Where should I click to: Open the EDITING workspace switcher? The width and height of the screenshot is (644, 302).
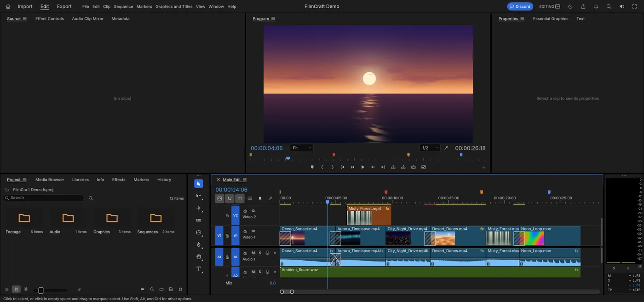pos(550,6)
